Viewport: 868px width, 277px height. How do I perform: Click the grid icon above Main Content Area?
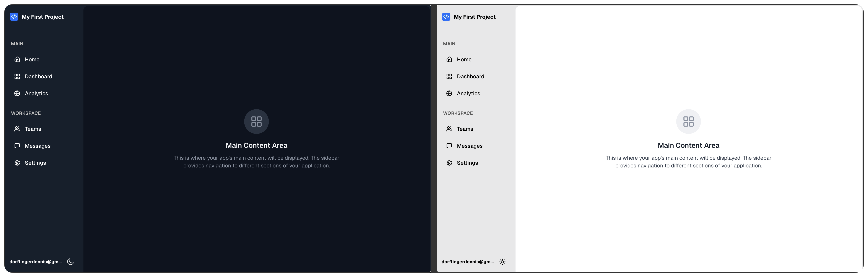[256, 122]
